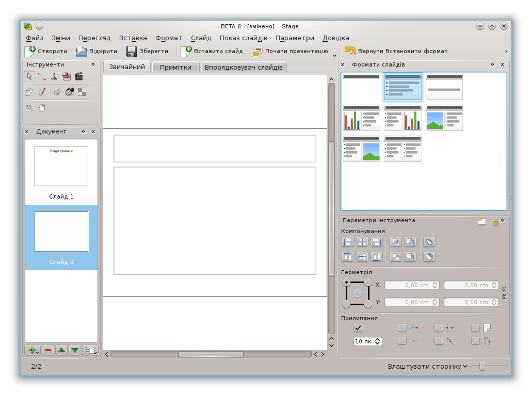Uncheck the checked snapping checkbox
Viewport: 532px width, 396px height.
[x=358, y=328]
